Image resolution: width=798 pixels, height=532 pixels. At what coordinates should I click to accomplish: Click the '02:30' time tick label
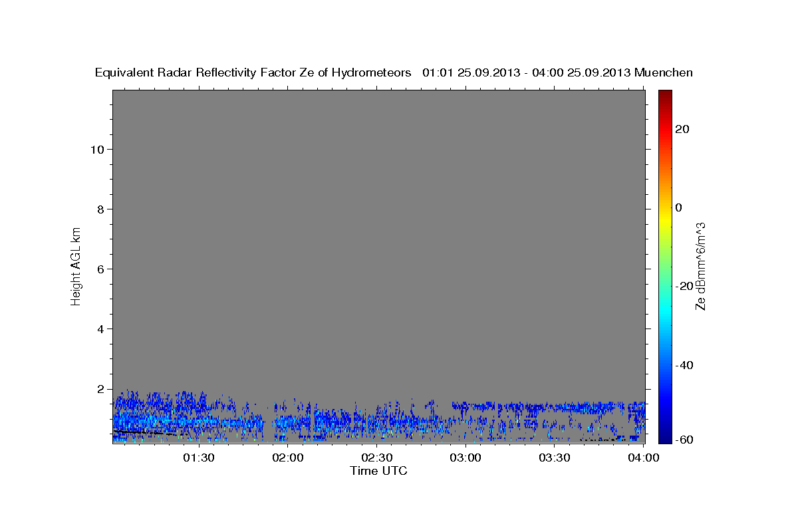376,458
